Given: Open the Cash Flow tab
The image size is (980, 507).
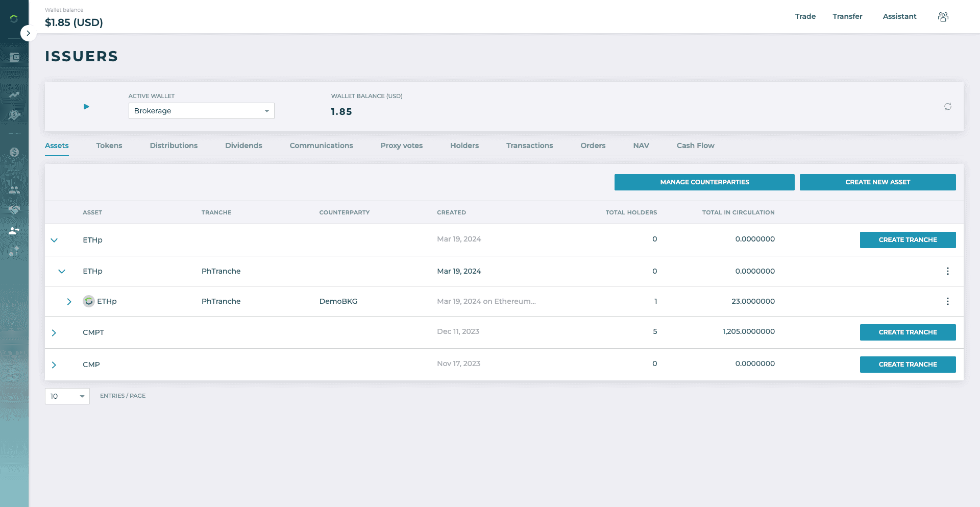Looking at the screenshot, I should pos(695,146).
